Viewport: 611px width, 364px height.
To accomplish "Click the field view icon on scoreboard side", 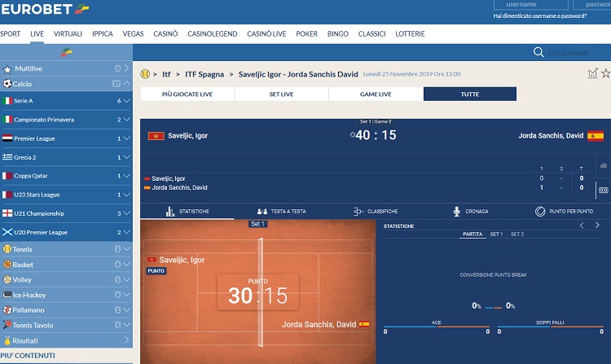I will [604, 190].
